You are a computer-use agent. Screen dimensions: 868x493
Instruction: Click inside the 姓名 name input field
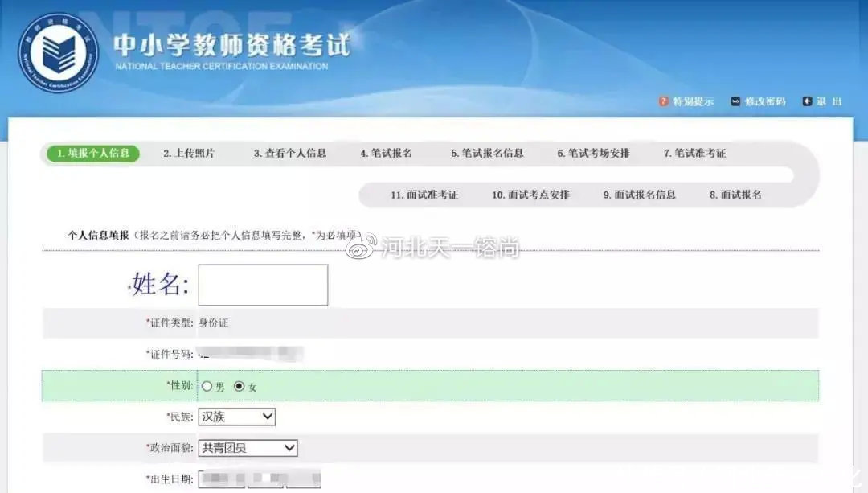click(263, 285)
